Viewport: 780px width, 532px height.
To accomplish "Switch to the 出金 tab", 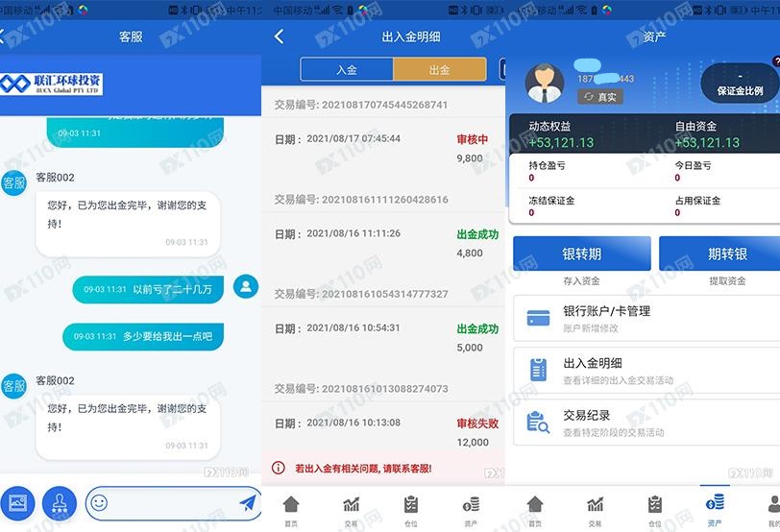I will point(440,69).
